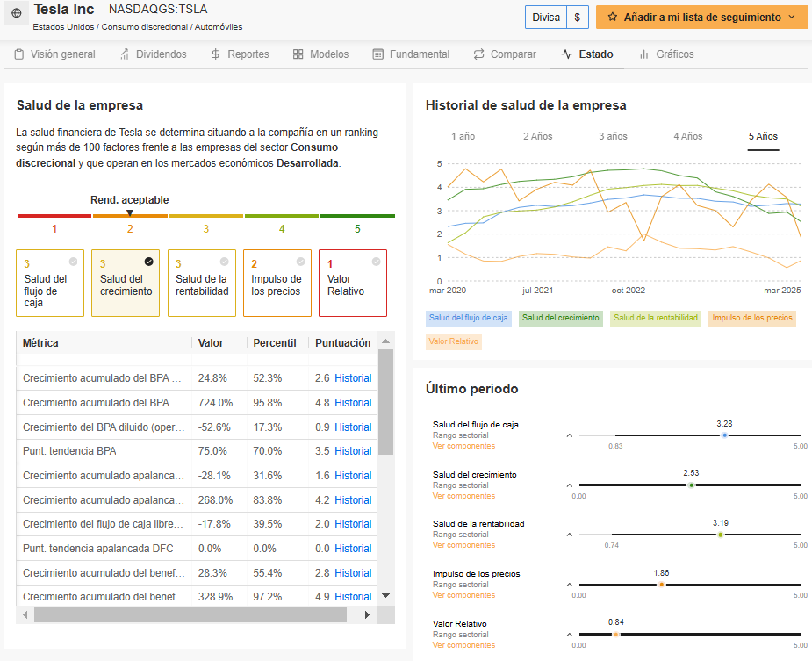Click the table scrollbar down arrow
The width and height of the screenshot is (812, 661).
point(385,596)
